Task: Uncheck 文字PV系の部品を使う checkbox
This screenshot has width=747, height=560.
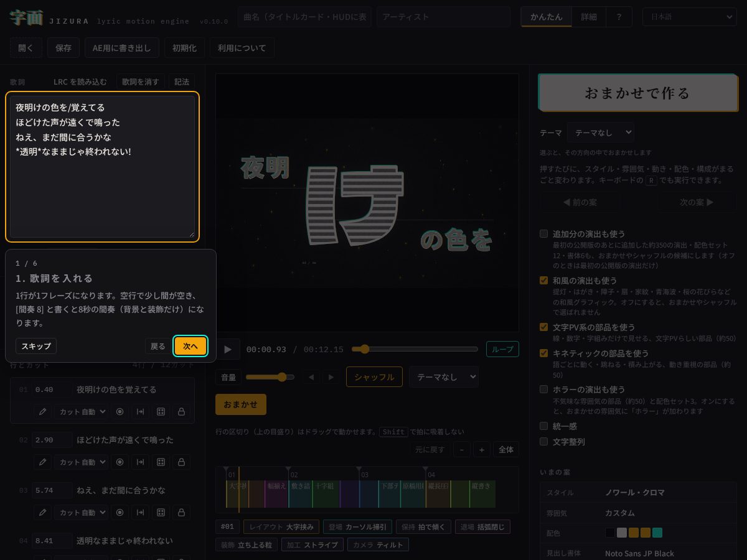Action: click(x=544, y=327)
